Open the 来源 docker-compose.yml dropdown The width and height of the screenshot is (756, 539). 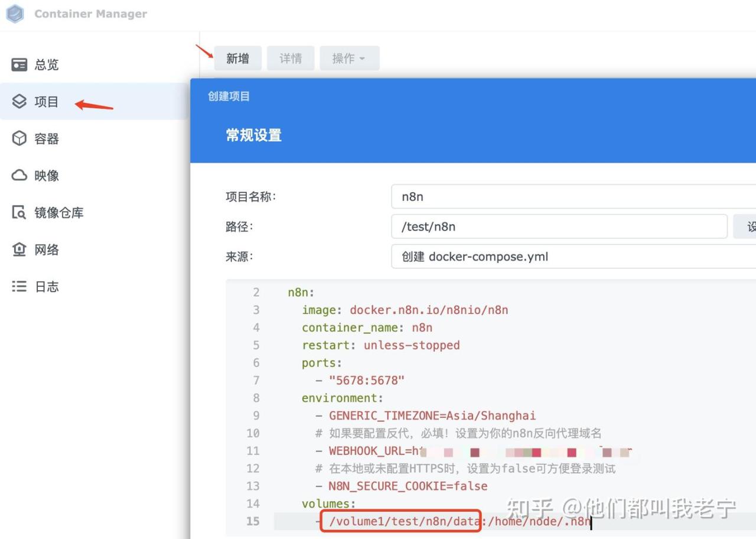(x=573, y=256)
